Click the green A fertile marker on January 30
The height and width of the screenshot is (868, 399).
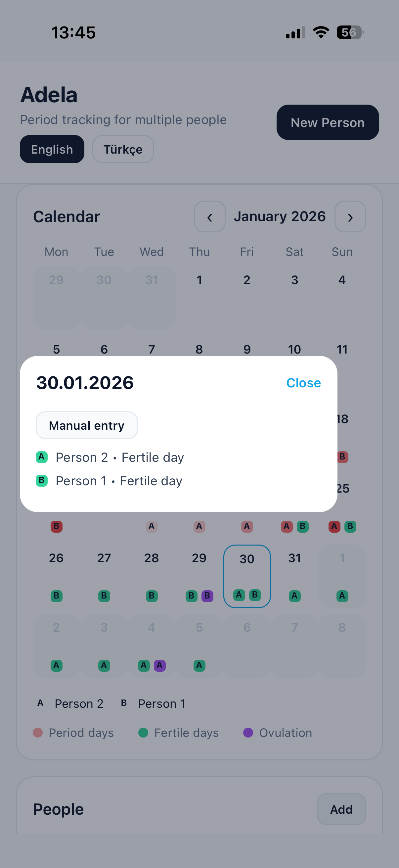[239, 595]
